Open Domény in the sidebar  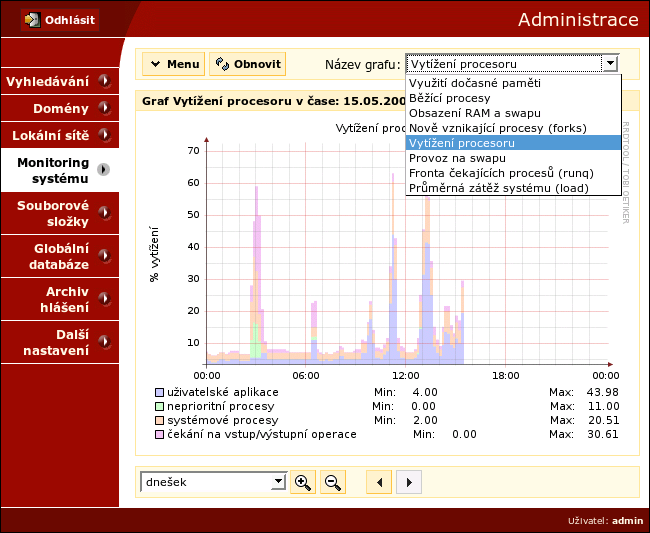click(60, 108)
